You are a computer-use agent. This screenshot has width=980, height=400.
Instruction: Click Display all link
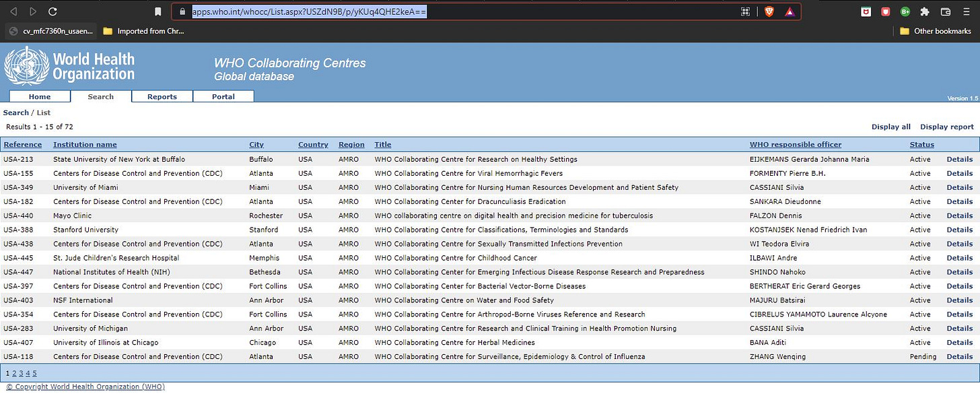pyautogui.click(x=891, y=127)
